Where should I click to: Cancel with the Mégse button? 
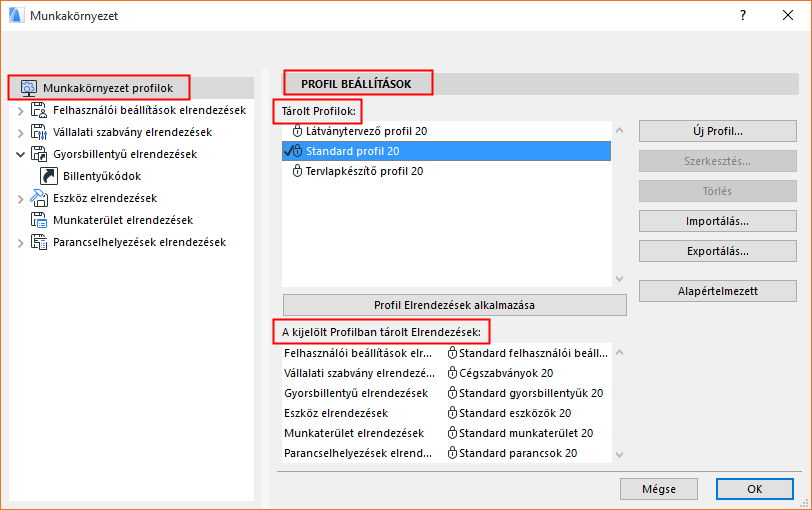658,489
